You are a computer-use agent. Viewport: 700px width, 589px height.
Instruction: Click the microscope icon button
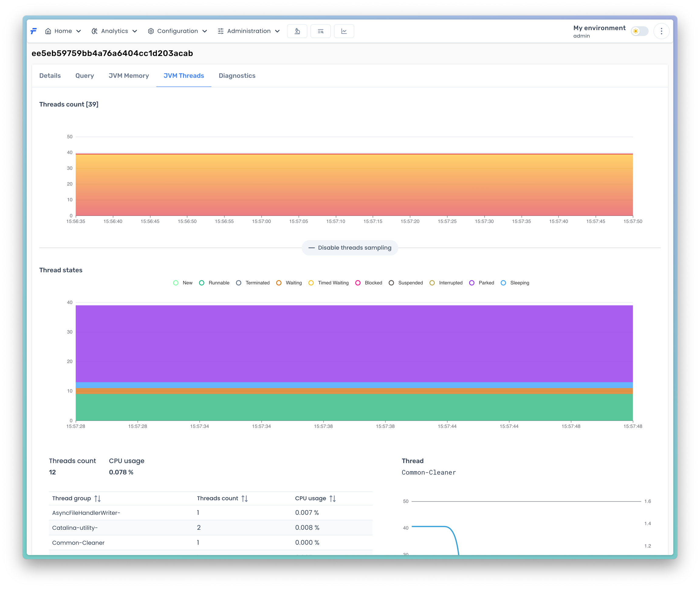click(x=297, y=31)
